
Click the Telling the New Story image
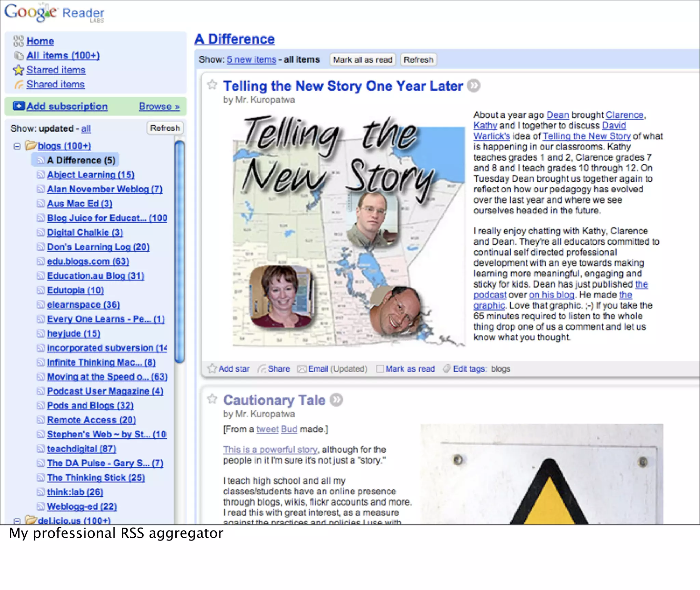point(349,231)
